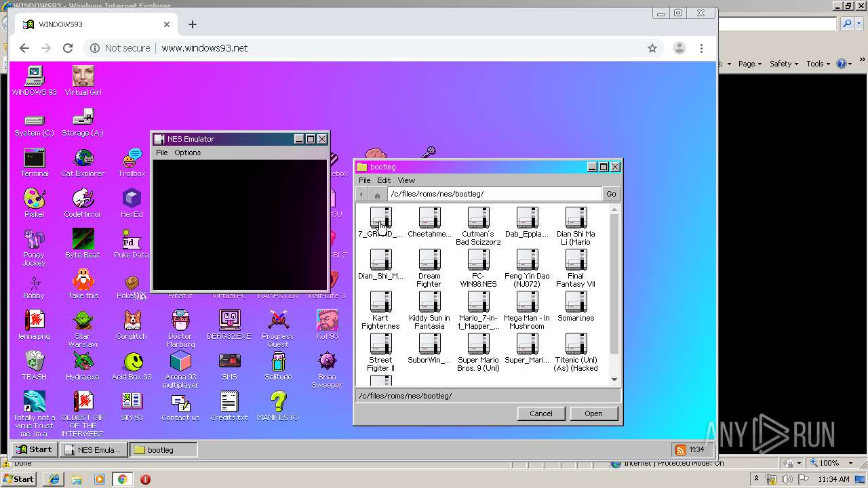Viewport: 868px width, 488px height.
Task: Open Chrome from the Windows taskbar
Action: pyautogui.click(x=122, y=479)
